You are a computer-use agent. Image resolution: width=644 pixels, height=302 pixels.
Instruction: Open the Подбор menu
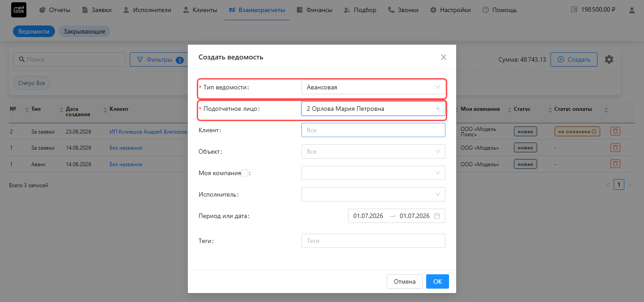tap(360, 10)
